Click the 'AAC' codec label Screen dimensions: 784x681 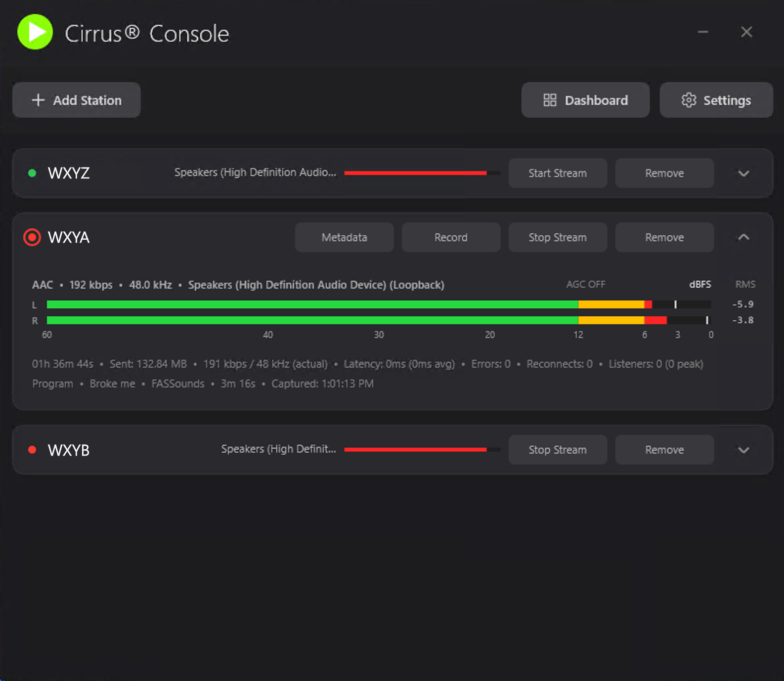point(43,285)
